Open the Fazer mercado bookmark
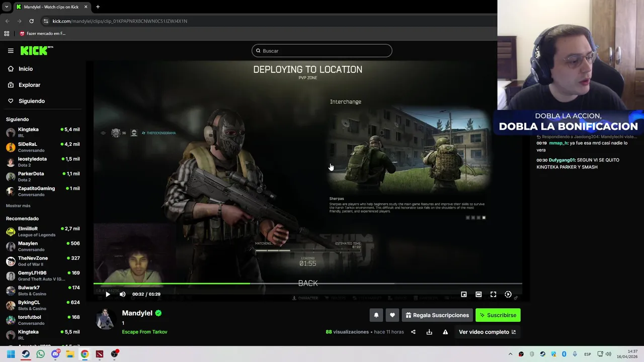 coord(42,34)
